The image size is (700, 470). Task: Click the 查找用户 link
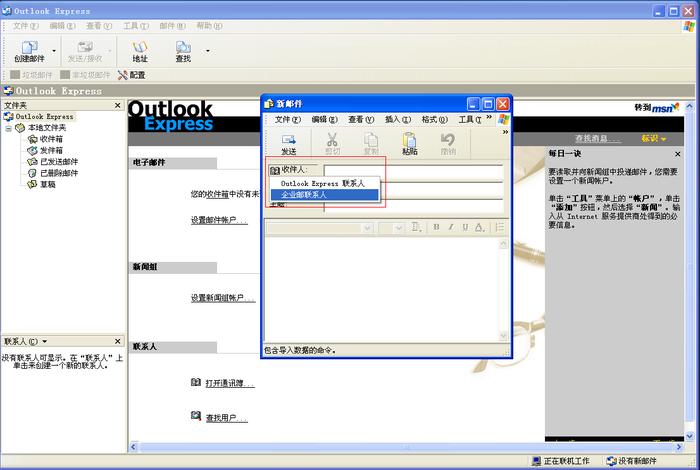click(x=226, y=418)
